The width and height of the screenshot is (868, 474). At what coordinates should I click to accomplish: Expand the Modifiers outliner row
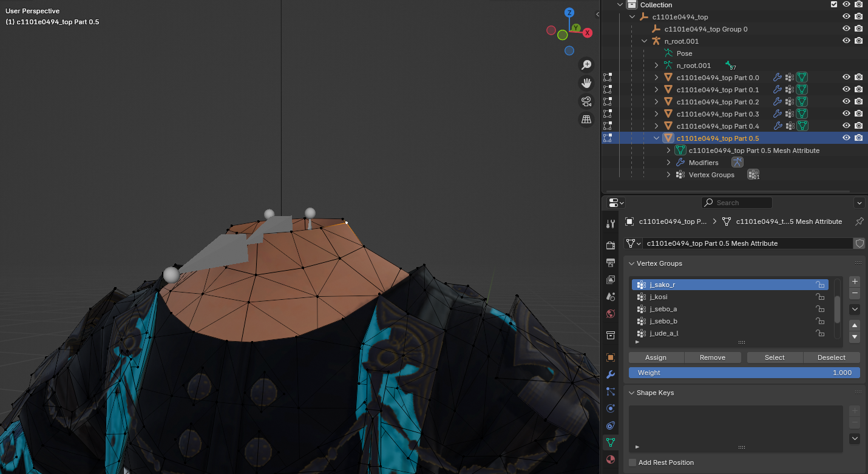coord(668,163)
